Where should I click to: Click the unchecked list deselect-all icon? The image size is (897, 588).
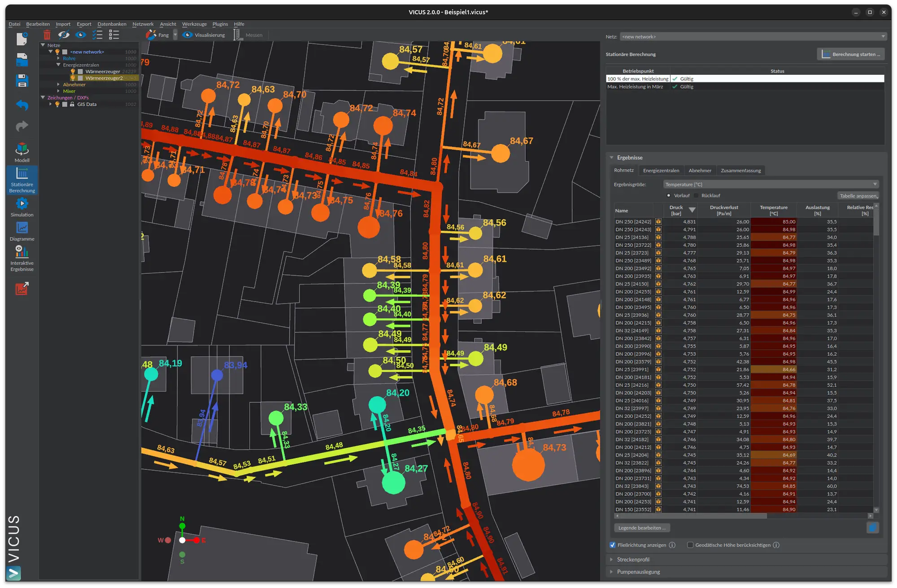click(114, 35)
